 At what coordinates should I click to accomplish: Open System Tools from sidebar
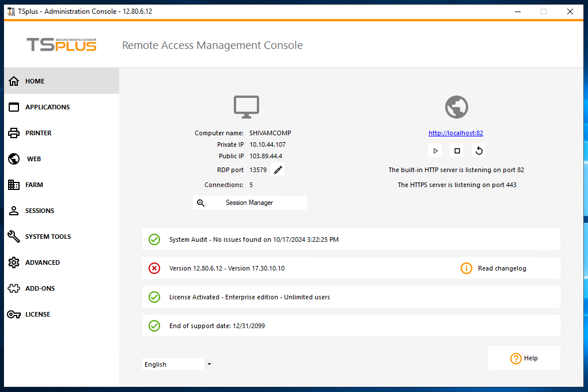62,236
